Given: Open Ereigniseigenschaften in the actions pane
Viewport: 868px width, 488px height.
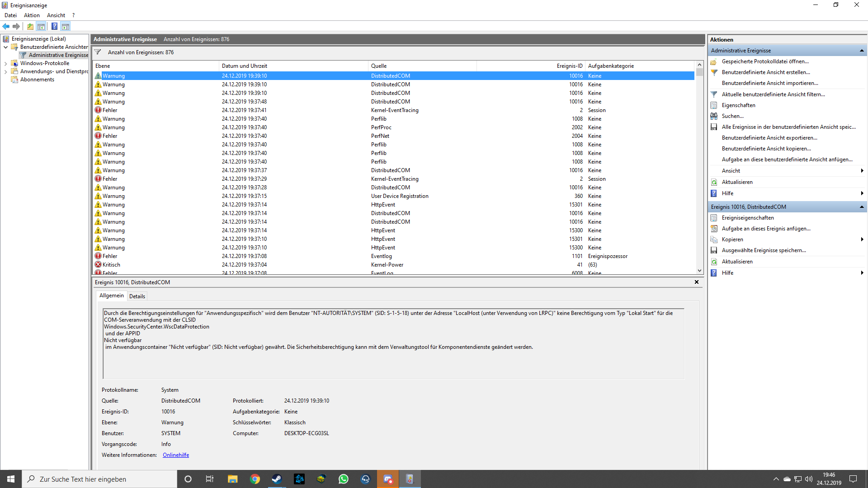Looking at the screenshot, I should click(747, 218).
